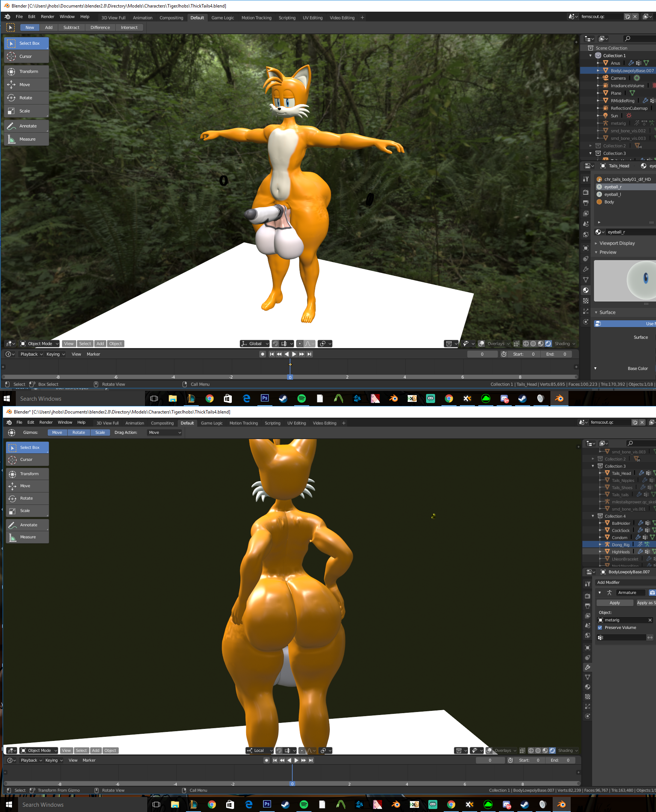Switch to Scripting workspace in top window
Viewport: 656px width, 812px height.
tap(287, 18)
